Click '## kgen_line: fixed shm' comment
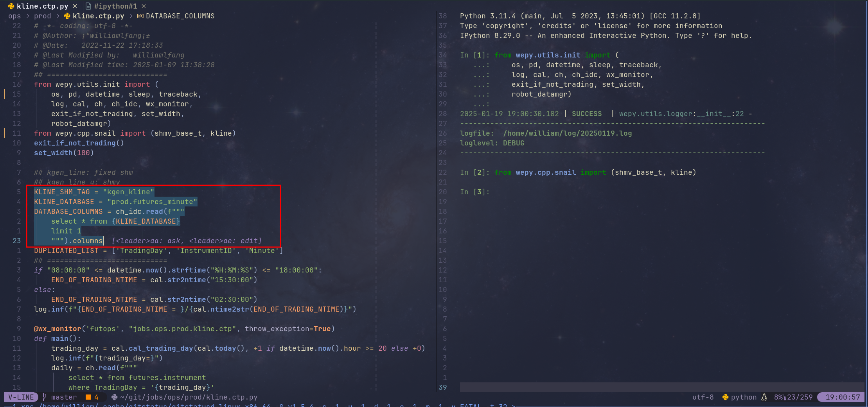The height and width of the screenshot is (407, 868). coord(83,172)
